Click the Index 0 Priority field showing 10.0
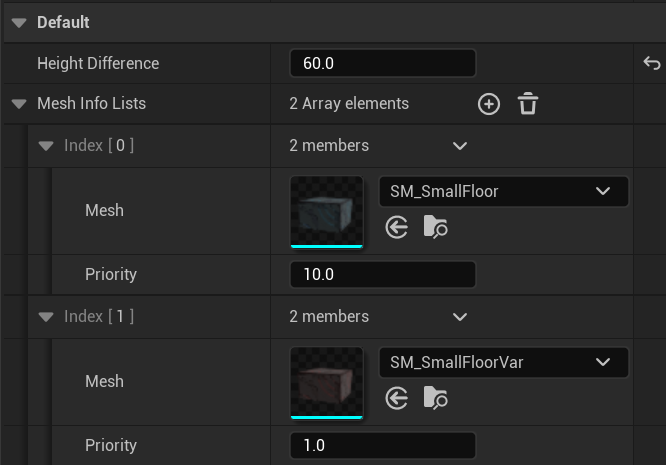Screen dimensions: 666x465 [382, 274]
